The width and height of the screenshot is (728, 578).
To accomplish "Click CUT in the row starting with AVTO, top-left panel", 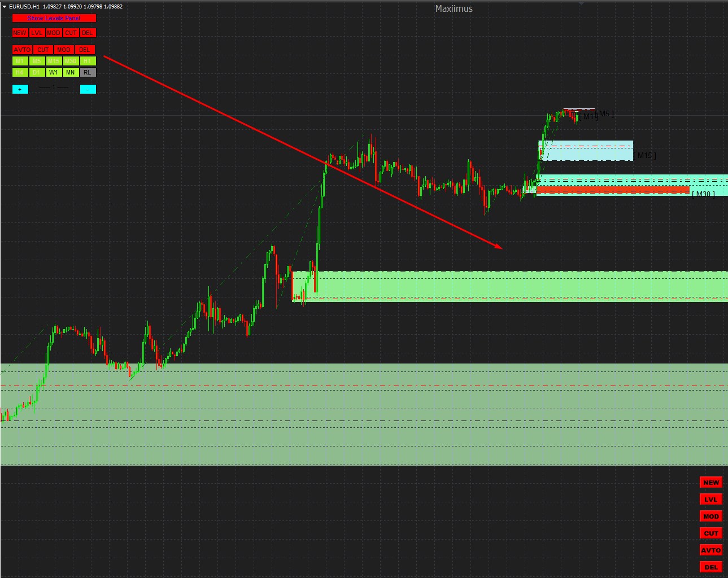I will (43, 50).
